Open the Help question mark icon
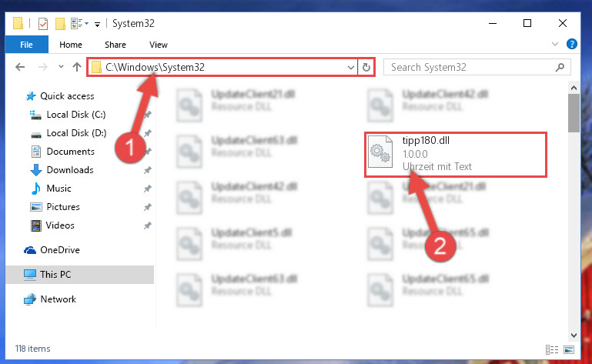The image size is (592, 364). (572, 44)
